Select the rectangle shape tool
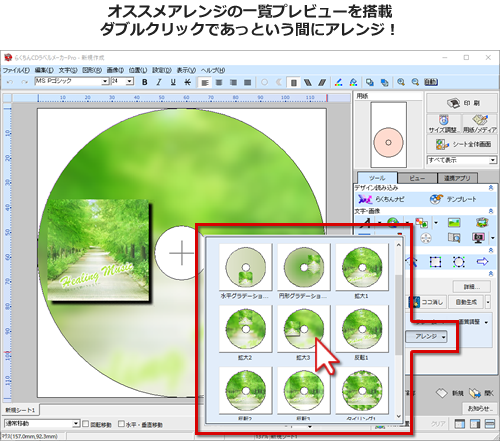The height and width of the screenshot is (447, 500). click(x=435, y=262)
